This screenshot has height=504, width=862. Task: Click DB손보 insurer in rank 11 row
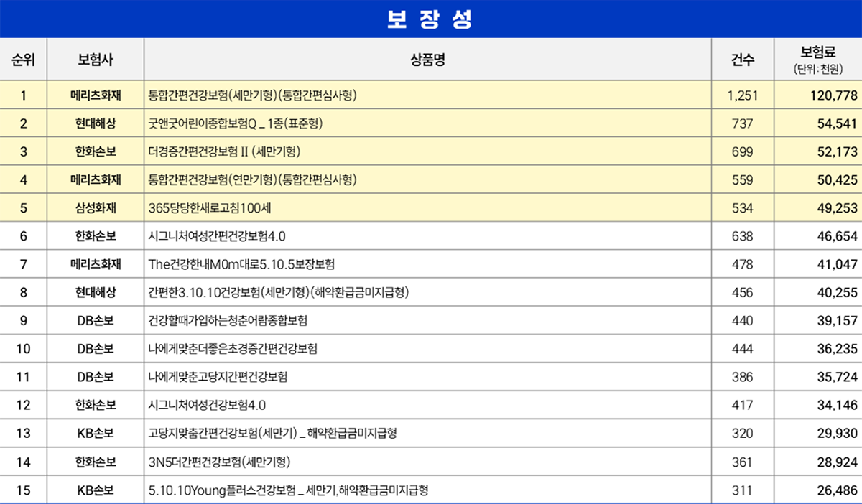(x=96, y=377)
